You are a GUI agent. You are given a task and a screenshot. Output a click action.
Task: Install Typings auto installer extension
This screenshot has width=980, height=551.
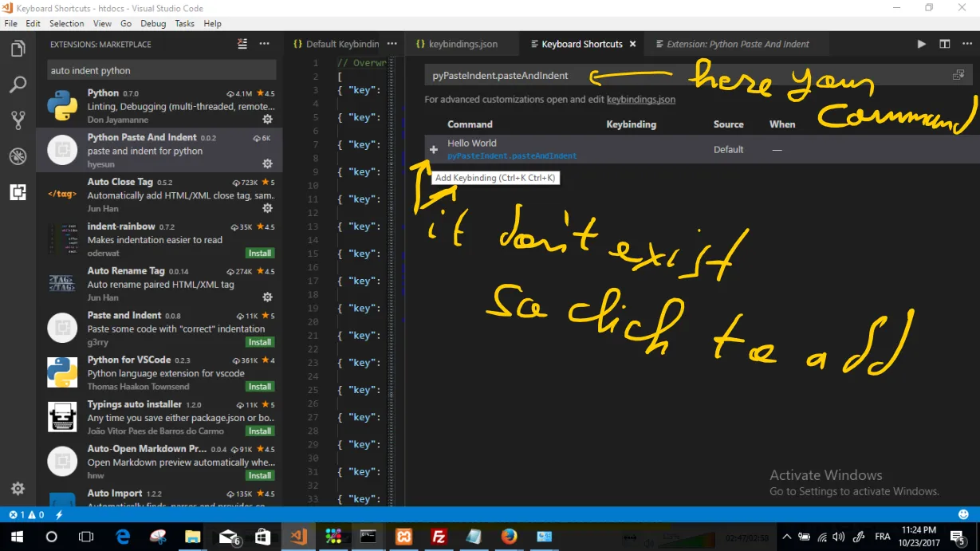tap(260, 431)
